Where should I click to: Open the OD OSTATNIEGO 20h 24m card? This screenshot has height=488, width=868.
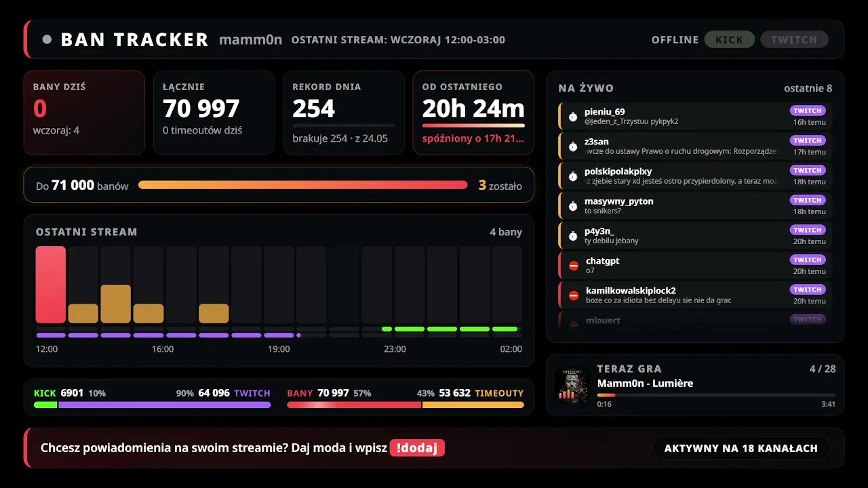tap(473, 113)
